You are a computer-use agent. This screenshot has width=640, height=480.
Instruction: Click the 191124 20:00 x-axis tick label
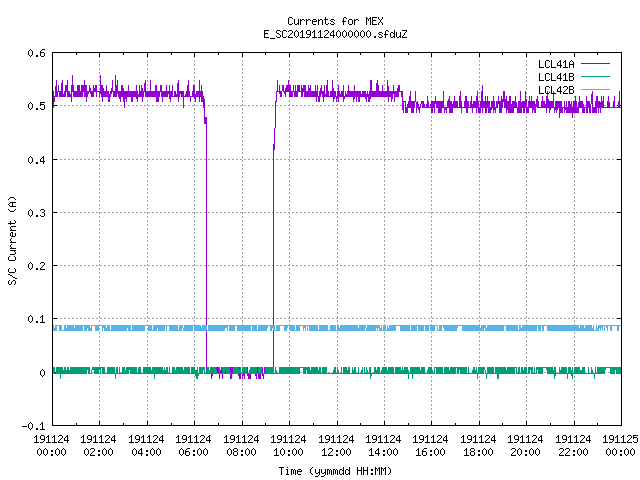[525, 445]
